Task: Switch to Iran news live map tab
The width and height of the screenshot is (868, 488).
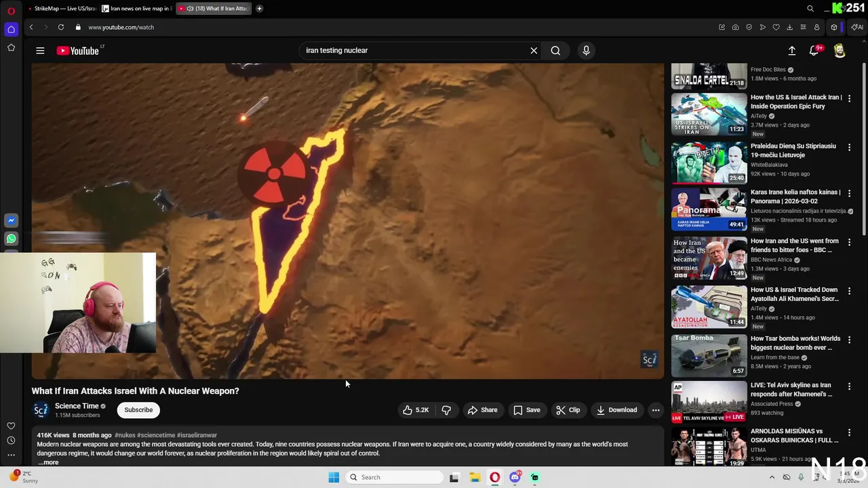Action: 136,9
